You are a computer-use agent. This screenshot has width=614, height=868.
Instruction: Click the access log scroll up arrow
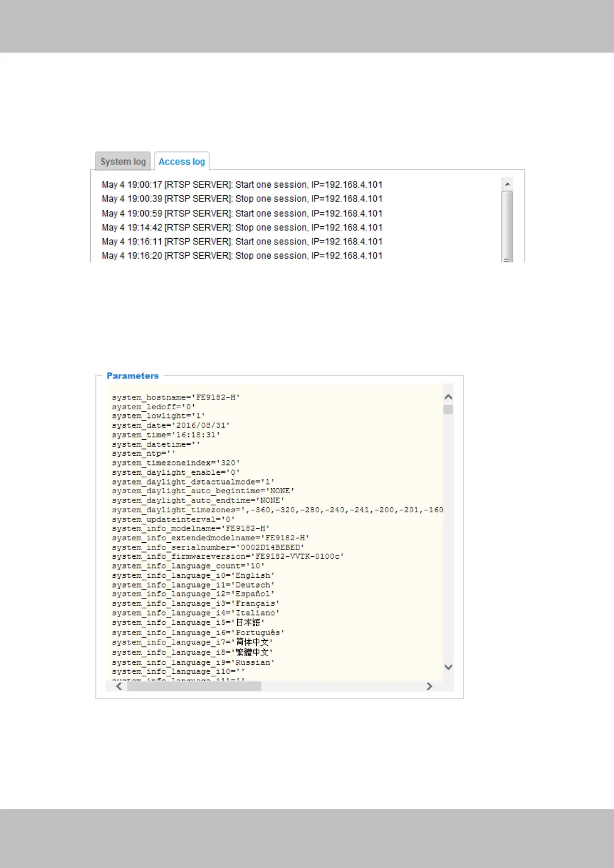tap(507, 183)
